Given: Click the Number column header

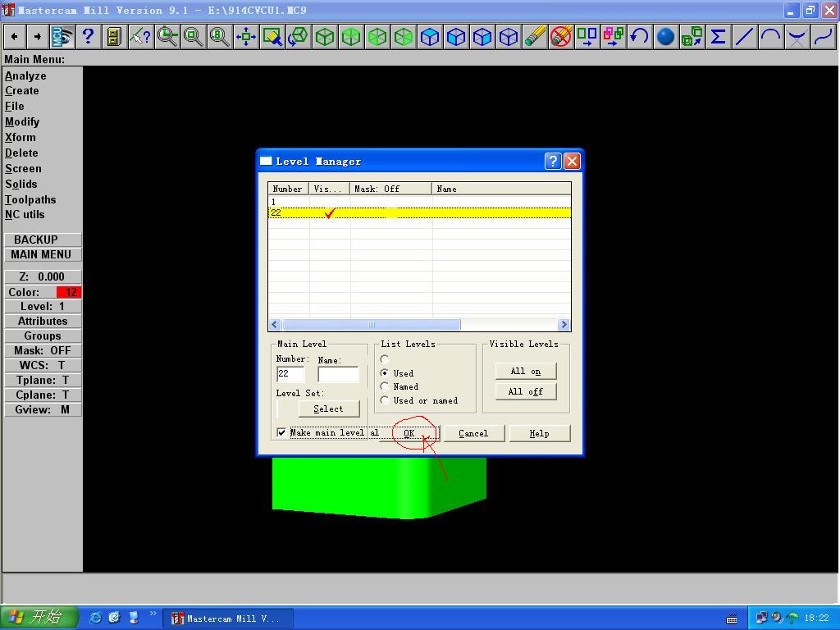Looking at the screenshot, I should [x=288, y=189].
